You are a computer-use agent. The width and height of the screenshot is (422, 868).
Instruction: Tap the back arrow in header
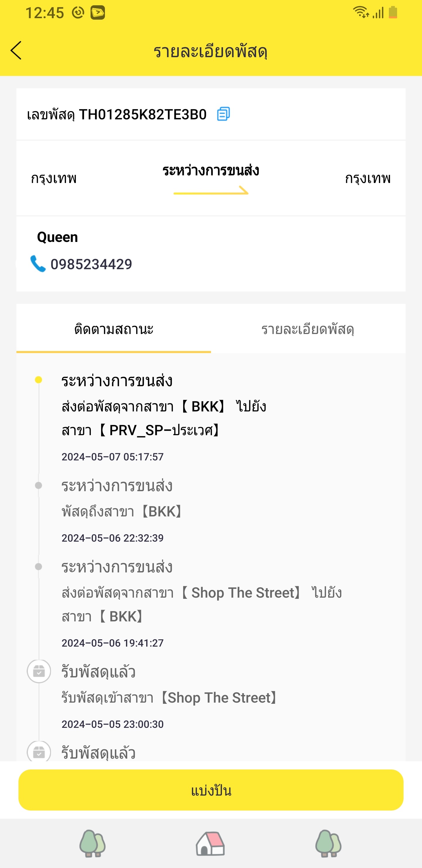point(16,50)
